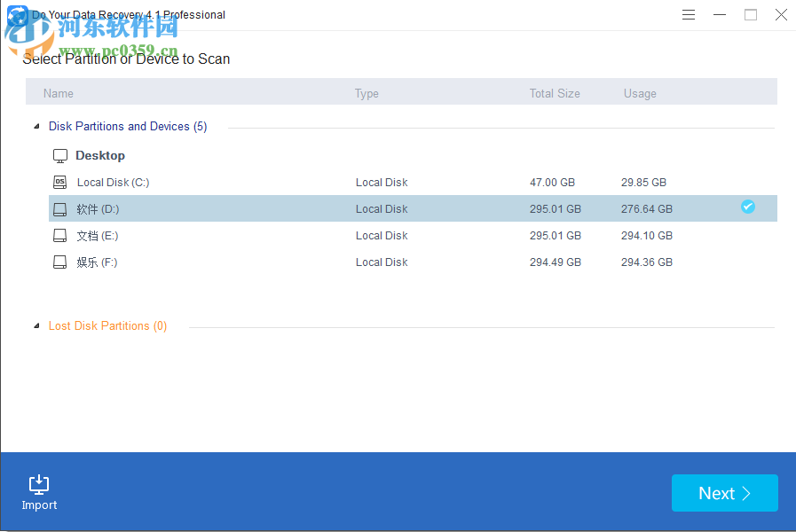
Task: Click the triangle beside Disk Partitions and Devices (5)
Action: click(35, 126)
